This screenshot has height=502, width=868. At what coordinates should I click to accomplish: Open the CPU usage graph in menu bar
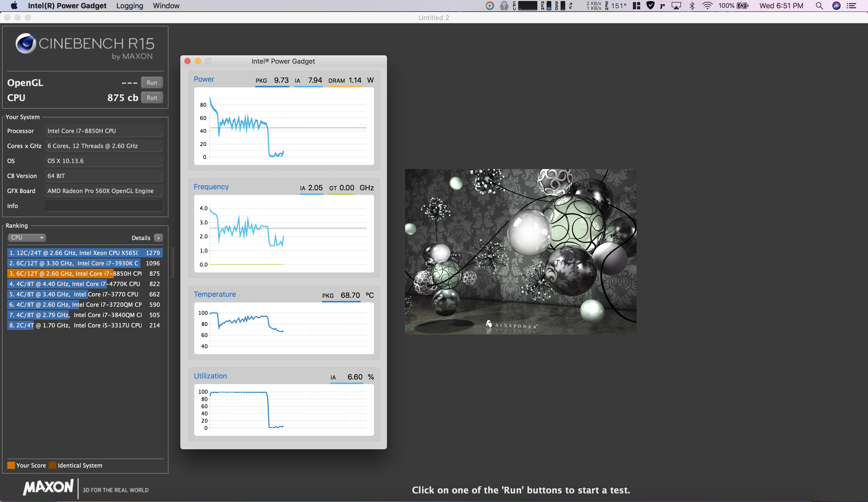525,5
